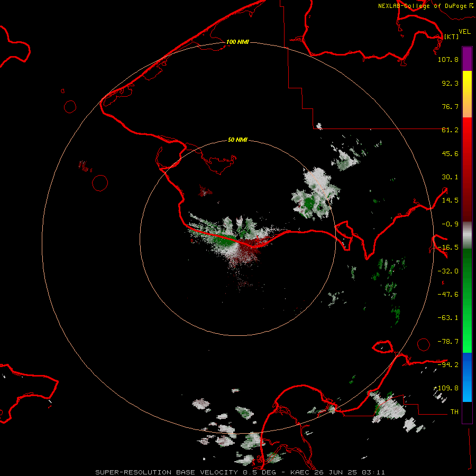This screenshot has height=476, width=476.
Task: Click the -32.0 velocity scale value
Action: coord(448,271)
